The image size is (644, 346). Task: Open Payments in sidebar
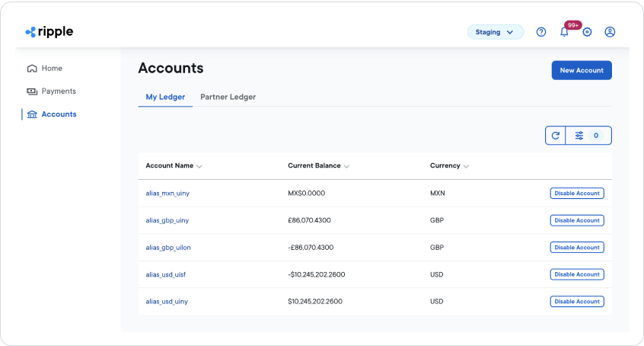click(58, 91)
